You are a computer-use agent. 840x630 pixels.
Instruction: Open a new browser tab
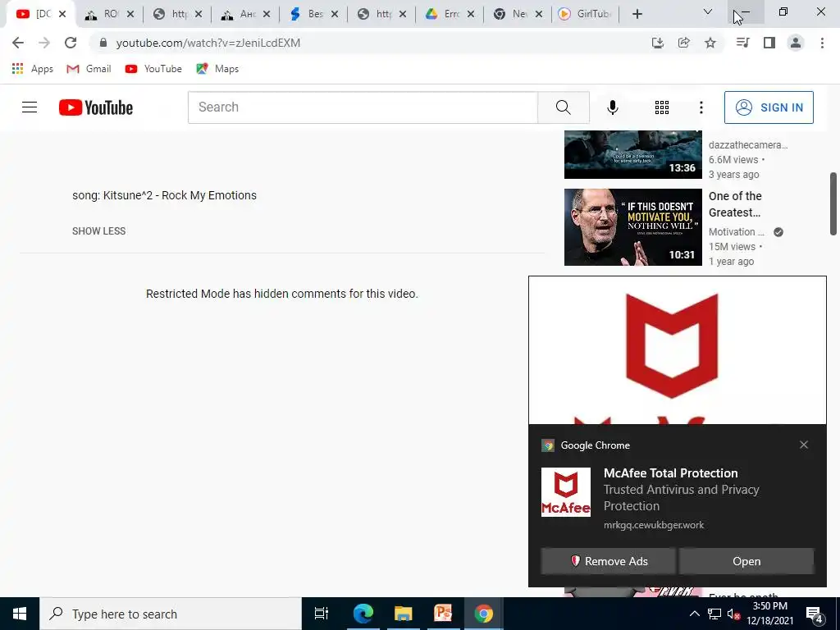tap(637, 14)
